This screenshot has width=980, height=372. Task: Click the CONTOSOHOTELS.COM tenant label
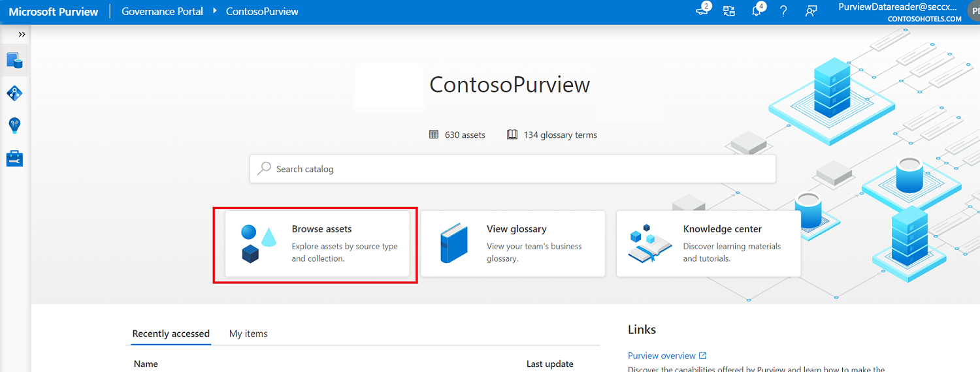click(x=924, y=19)
